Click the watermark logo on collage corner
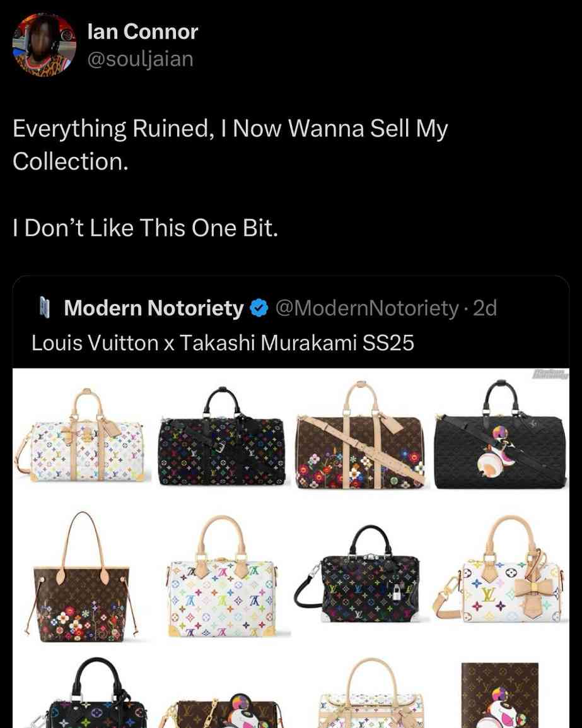Image resolution: width=582 pixels, height=728 pixels. pyautogui.click(x=550, y=375)
